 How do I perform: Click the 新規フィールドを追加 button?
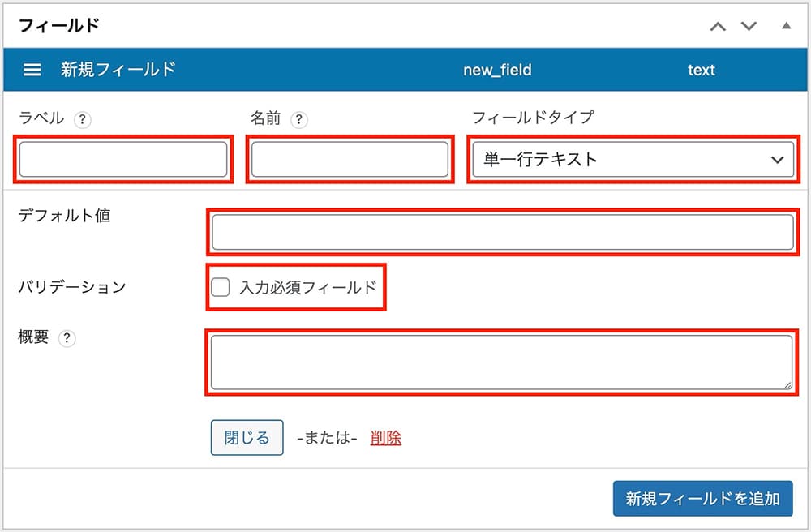click(703, 499)
